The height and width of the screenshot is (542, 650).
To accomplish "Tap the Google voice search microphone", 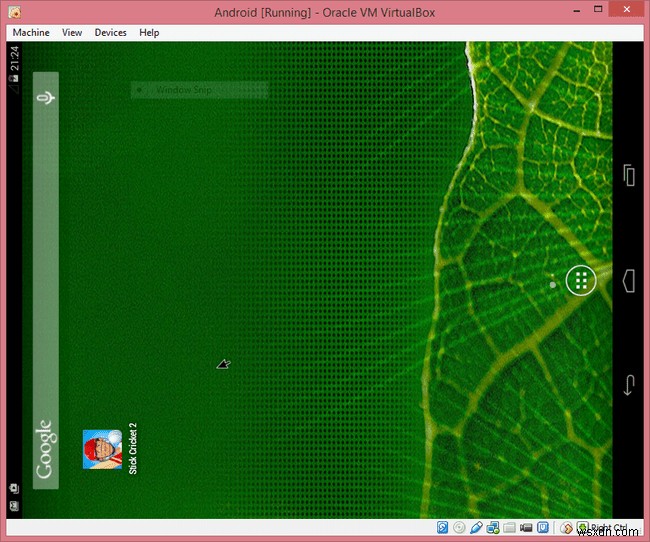I will tap(46, 97).
